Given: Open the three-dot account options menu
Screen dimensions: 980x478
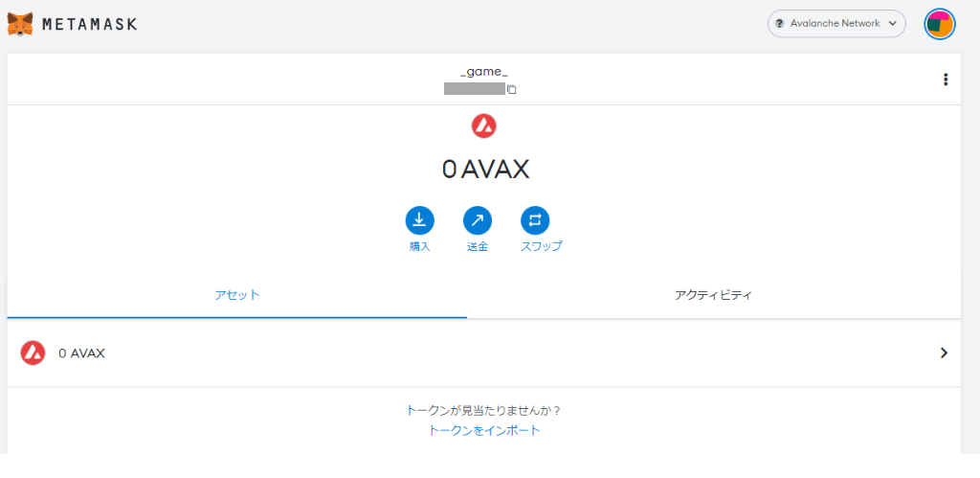Looking at the screenshot, I should [946, 80].
